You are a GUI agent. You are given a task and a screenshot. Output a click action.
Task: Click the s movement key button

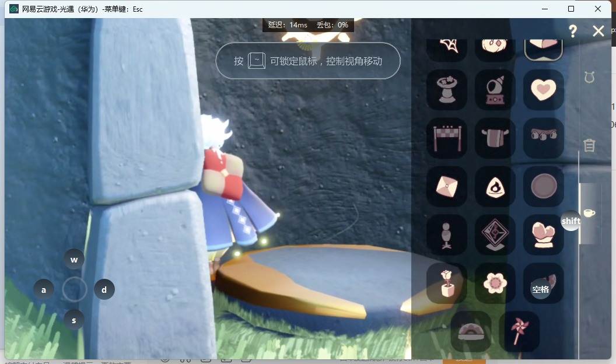74,320
